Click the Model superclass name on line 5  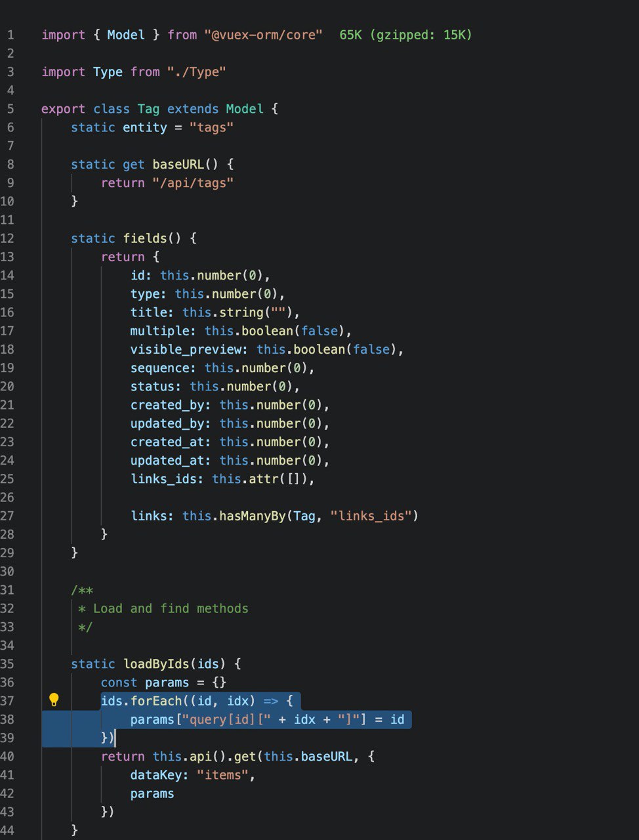click(245, 109)
